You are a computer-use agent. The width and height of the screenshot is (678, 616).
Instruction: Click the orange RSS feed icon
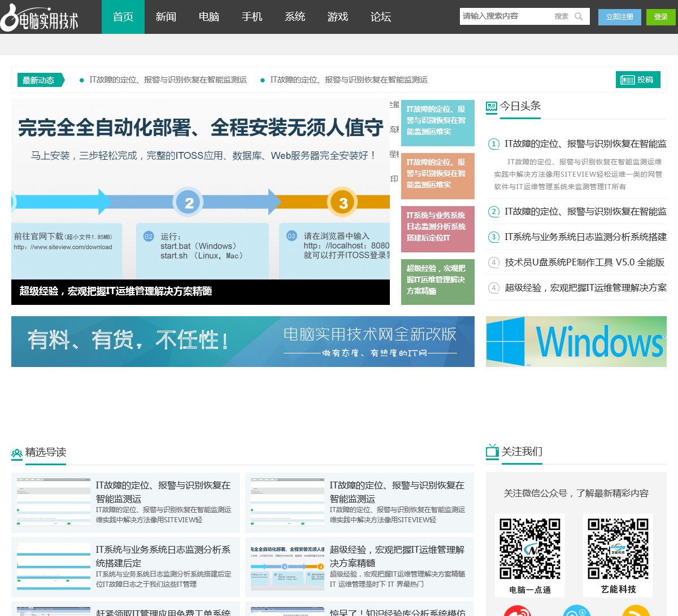click(x=636, y=611)
